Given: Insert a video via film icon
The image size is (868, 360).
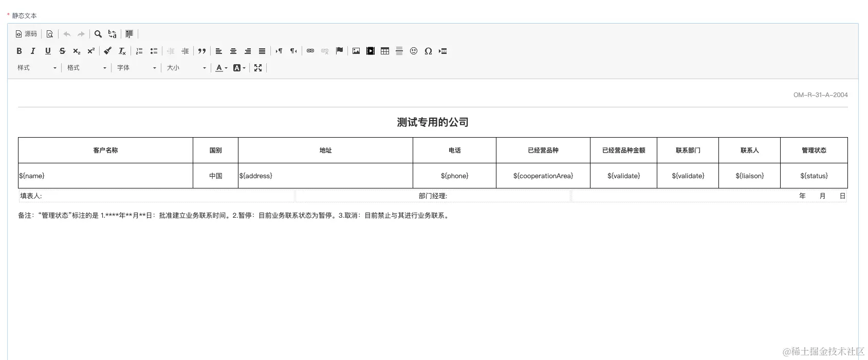Looking at the screenshot, I should [x=371, y=51].
